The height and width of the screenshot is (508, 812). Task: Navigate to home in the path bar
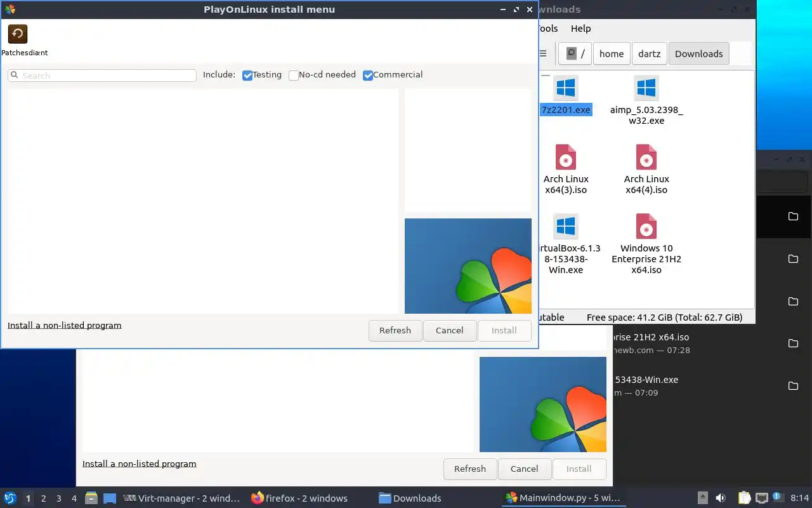click(612, 54)
